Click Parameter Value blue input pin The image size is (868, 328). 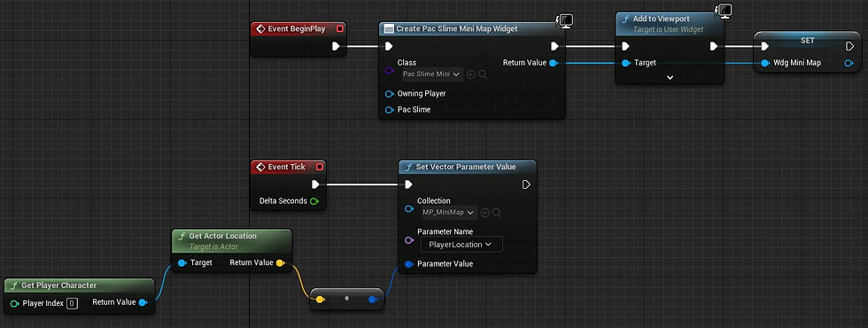pos(409,264)
